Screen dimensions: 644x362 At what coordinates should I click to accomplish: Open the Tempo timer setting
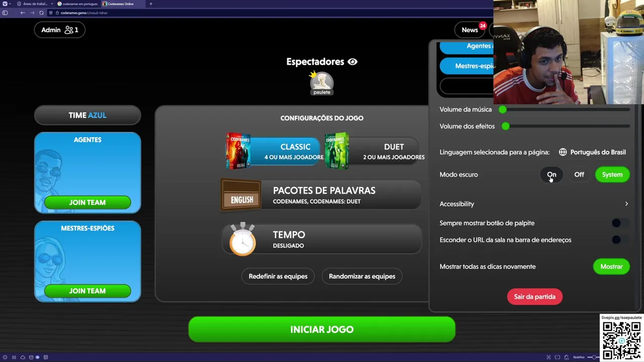coord(322,239)
